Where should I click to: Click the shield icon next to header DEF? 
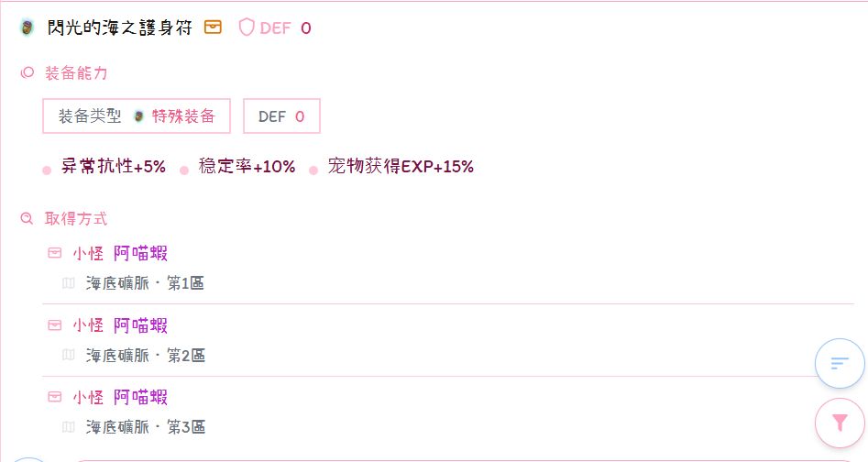point(246,27)
